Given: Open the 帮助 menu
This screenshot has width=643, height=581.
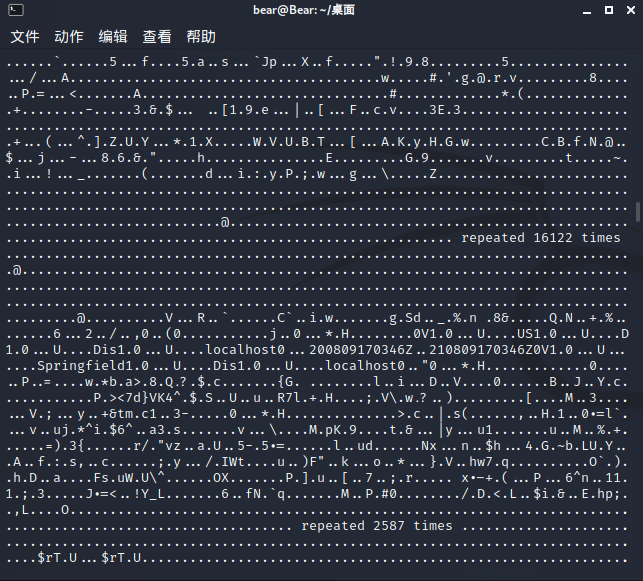Looking at the screenshot, I should [x=201, y=36].
